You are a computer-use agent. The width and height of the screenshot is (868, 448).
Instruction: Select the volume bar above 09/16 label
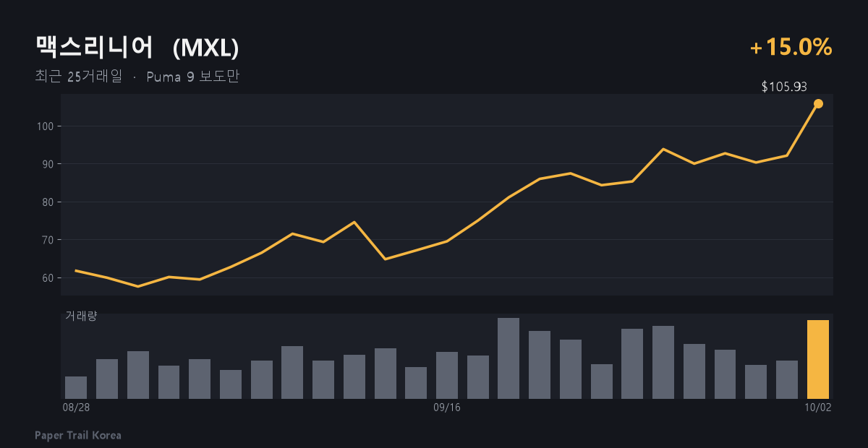pos(447,375)
